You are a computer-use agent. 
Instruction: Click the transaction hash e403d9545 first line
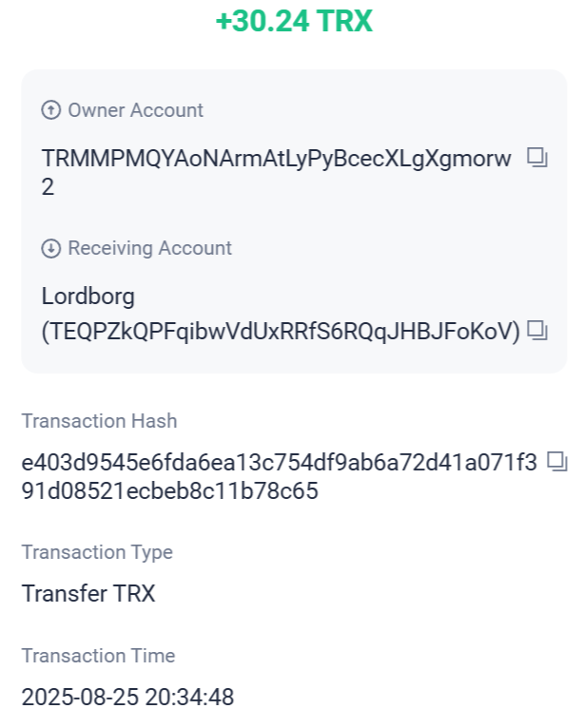coord(280,463)
